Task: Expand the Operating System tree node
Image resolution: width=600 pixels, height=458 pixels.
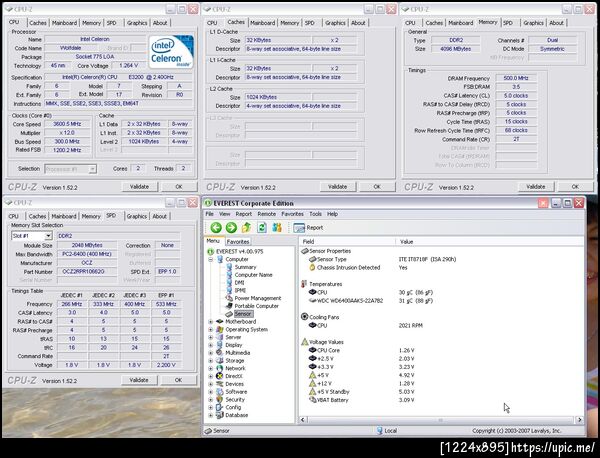Action: [x=210, y=329]
